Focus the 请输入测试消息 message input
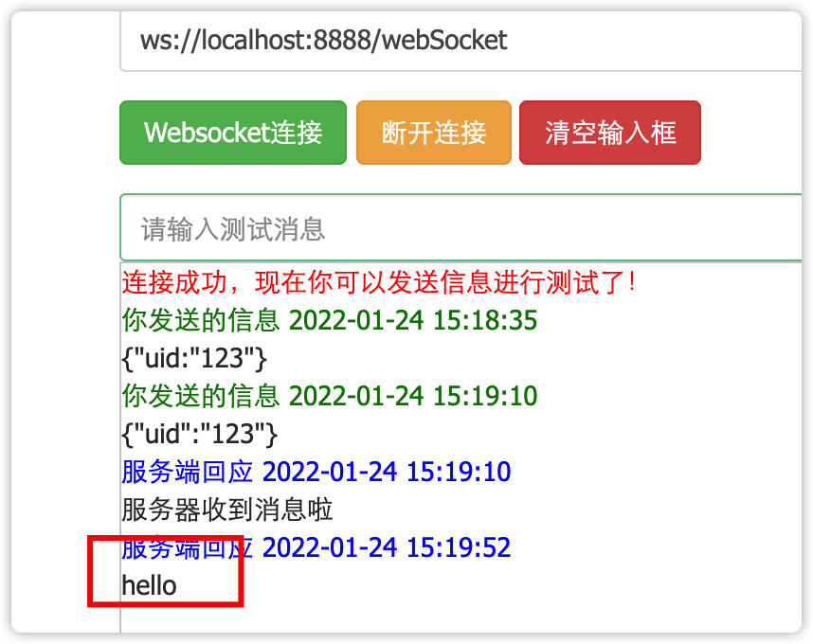Image resolution: width=813 pixels, height=644 pixels. point(461,228)
